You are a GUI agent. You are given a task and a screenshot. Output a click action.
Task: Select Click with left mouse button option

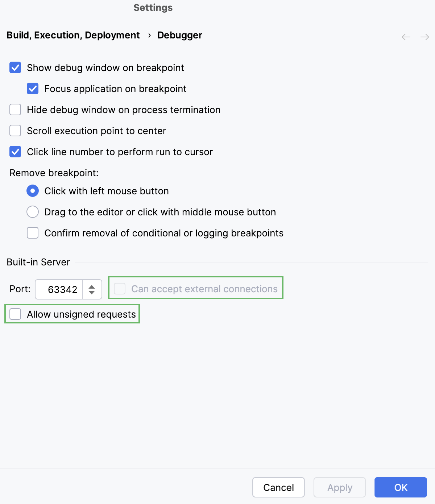point(32,191)
